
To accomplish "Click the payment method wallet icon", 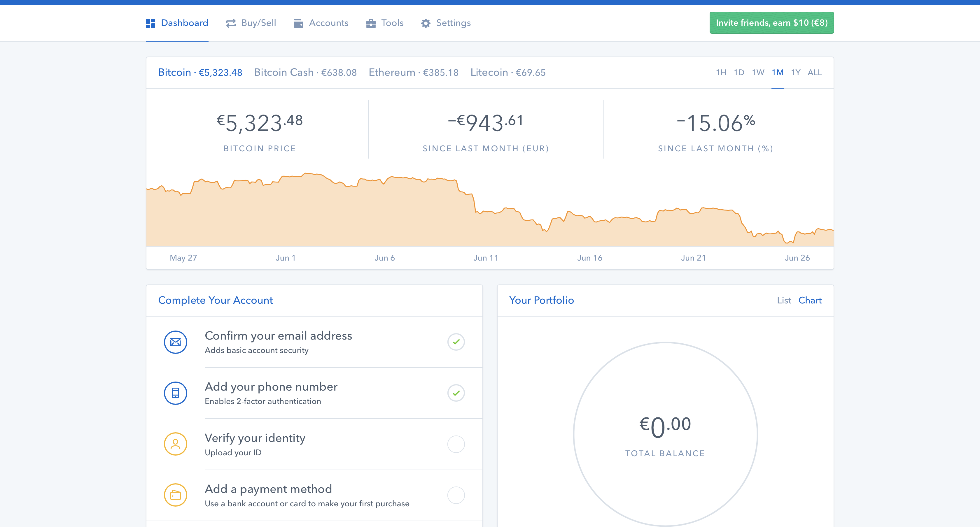I will tap(175, 495).
